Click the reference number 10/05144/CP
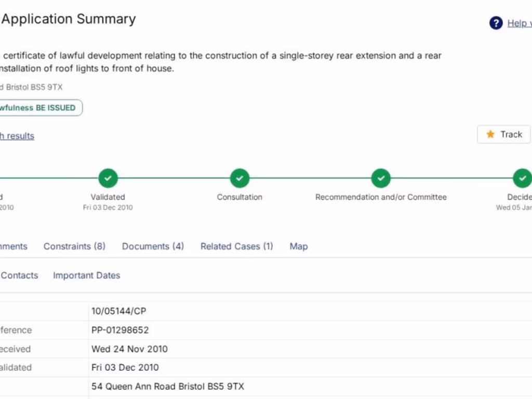 (119, 311)
